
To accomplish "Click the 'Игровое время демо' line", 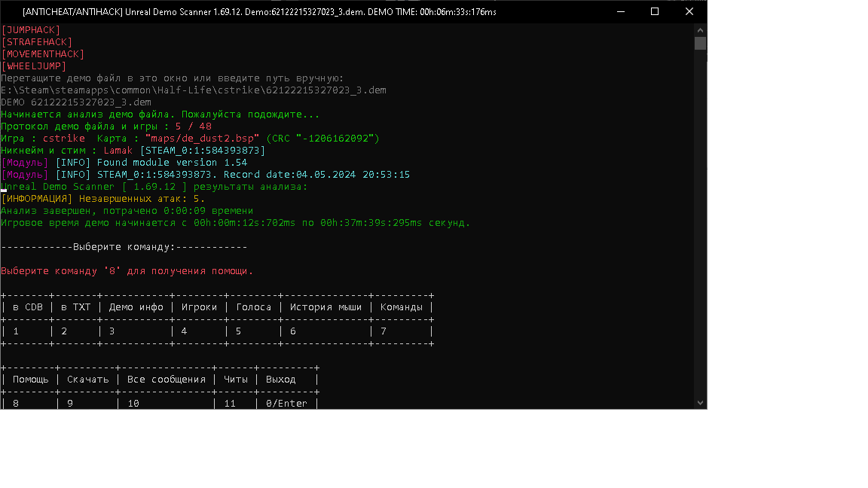I will pyautogui.click(x=236, y=223).
